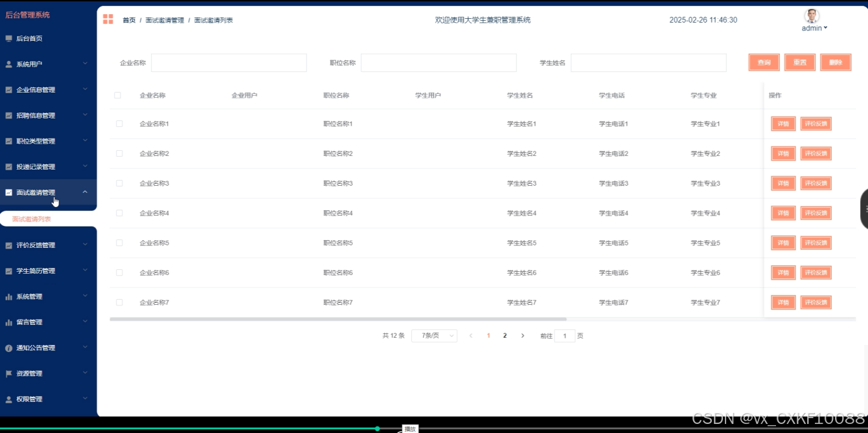The height and width of the screenshot is (433, 868).
Task: Check the row for 企业名称3
Action: [x=119, y=183]
